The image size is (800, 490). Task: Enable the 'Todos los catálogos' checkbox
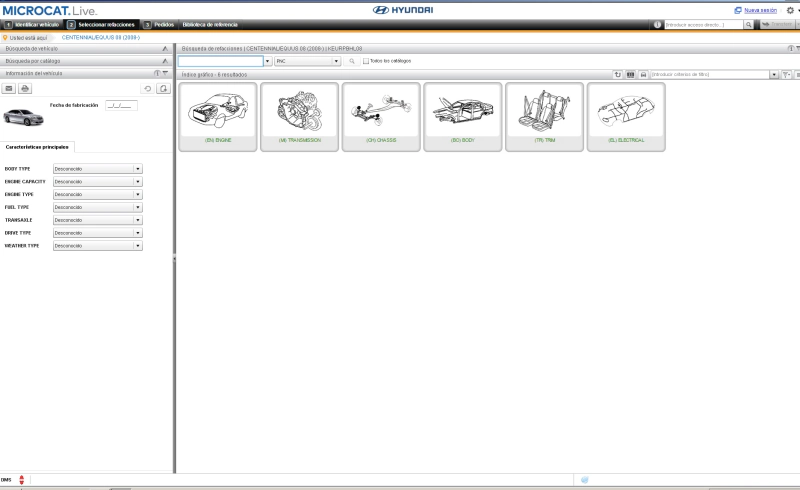tap(366, 61)
